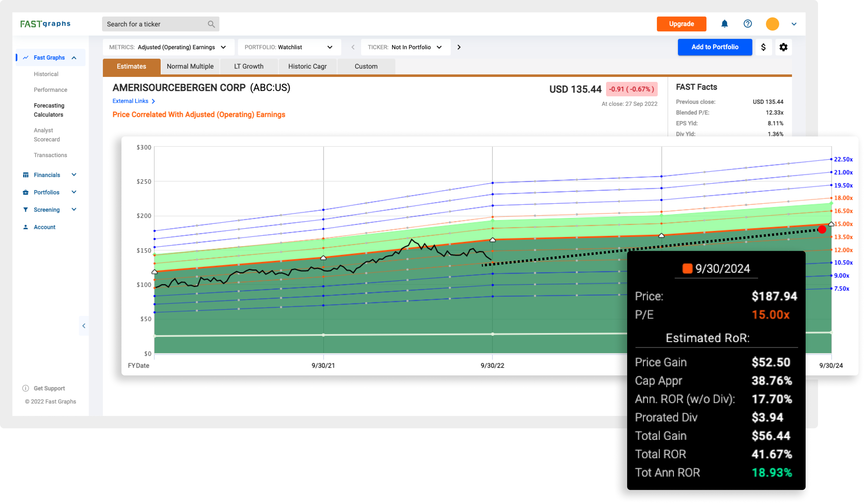Open currency dollar sign button

(763, 47)
